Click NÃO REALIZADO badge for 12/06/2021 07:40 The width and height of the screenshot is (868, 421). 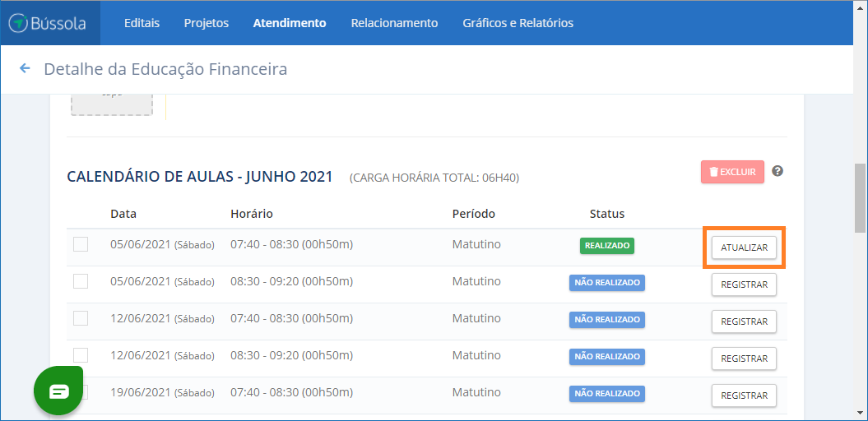point(607,320)
